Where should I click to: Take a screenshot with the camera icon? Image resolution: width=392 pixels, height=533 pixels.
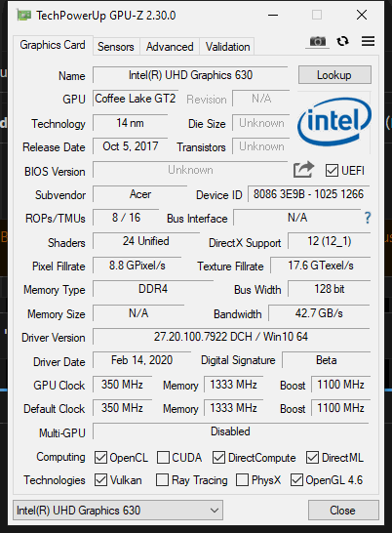[317, 41]
